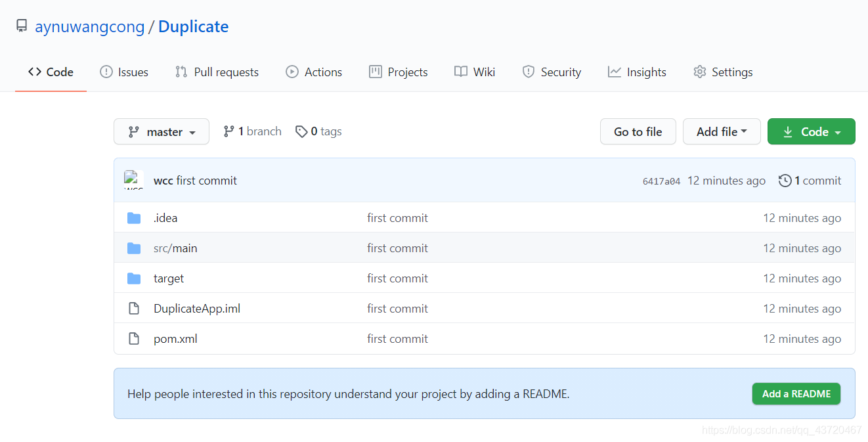The height and width of the screenshot is (442, 868).
Task: View the 1 branch link
Action: [x=252, y=131]
